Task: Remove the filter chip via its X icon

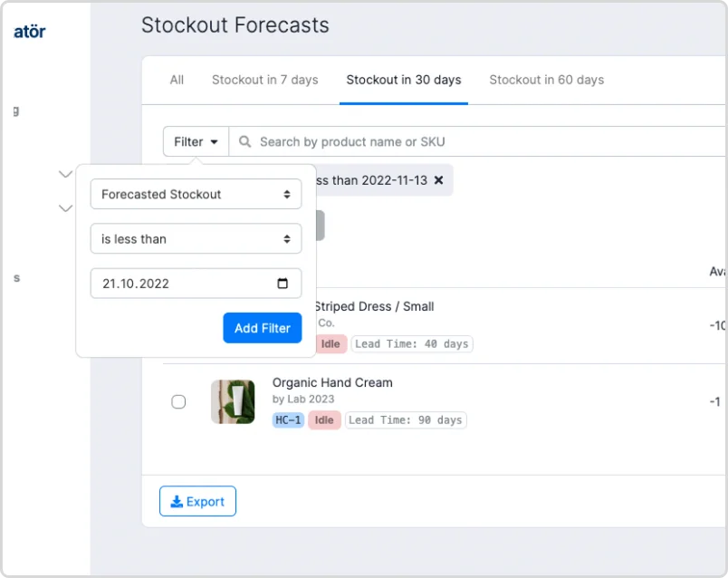Action: click(x=439, y=180)
